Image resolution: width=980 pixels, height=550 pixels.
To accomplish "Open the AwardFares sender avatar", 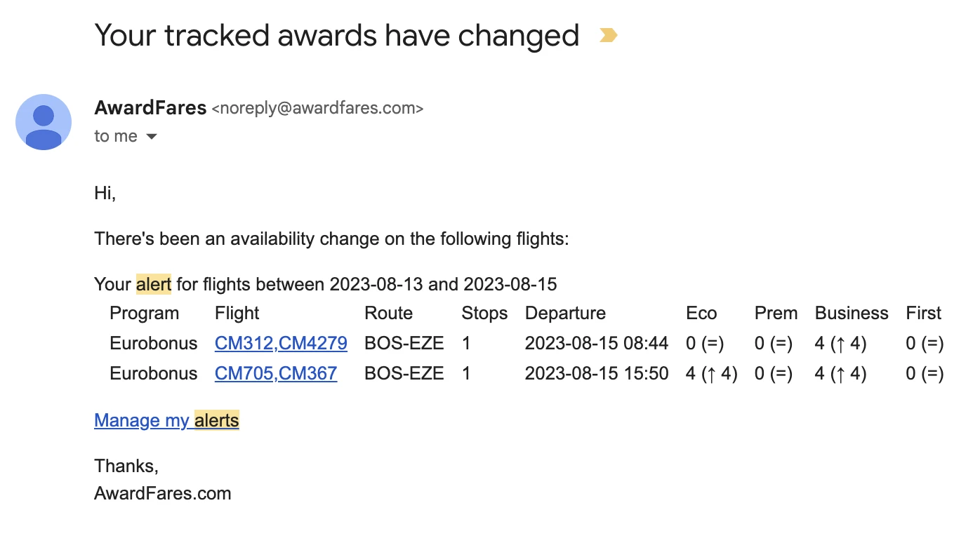I will coord(44,122).
